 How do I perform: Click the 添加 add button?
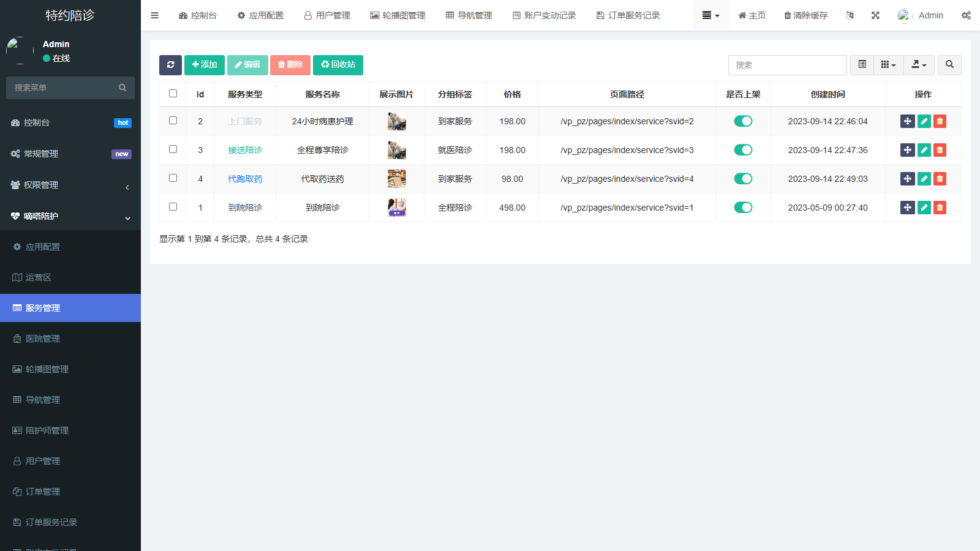click(x=205, y=65)
